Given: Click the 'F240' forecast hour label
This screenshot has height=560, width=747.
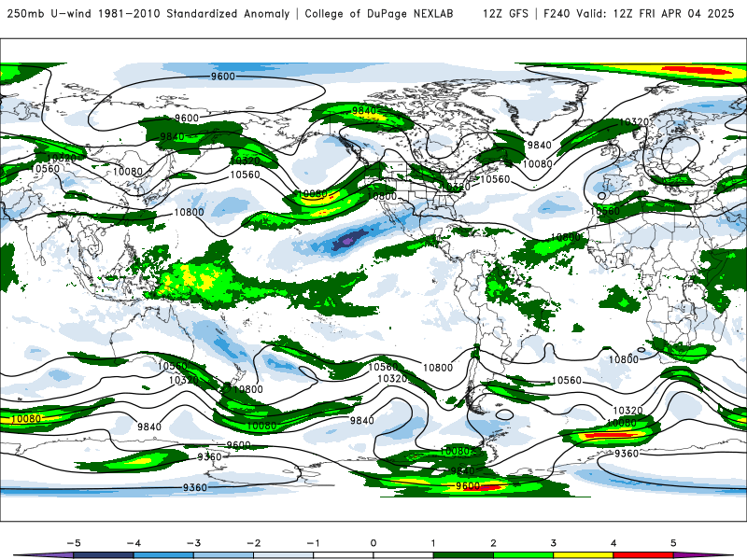Looking at the screenshot, I should tap(557, 14).
